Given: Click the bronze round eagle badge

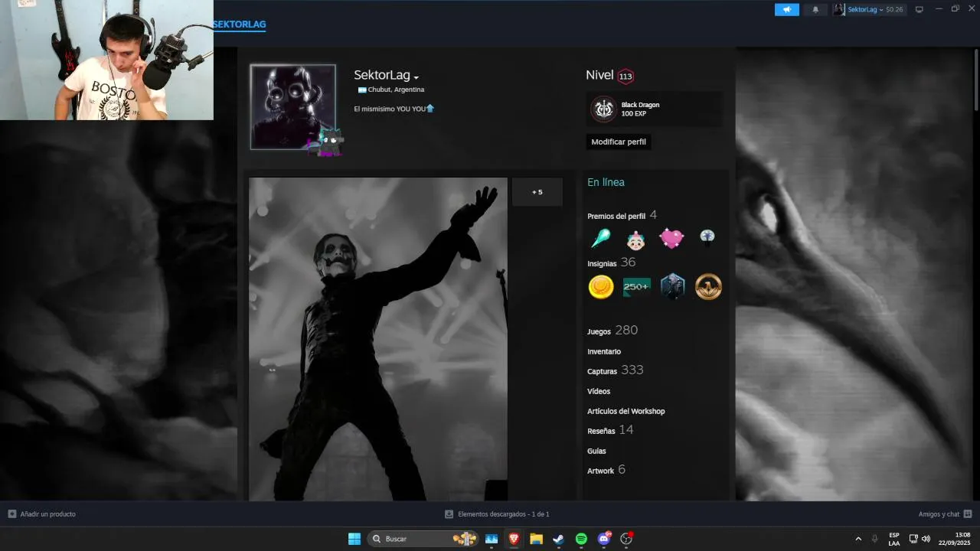Looking at the screenshot, I should pos(708,287).
